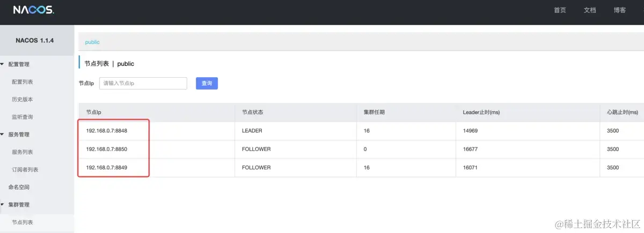Open 首页 in top navigation
This screenshot has width=644, height=233.
(560, 10)
